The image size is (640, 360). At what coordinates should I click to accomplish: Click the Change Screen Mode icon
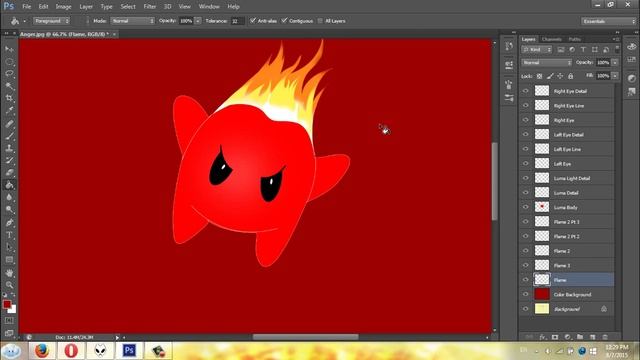click(x=9, y=333)
